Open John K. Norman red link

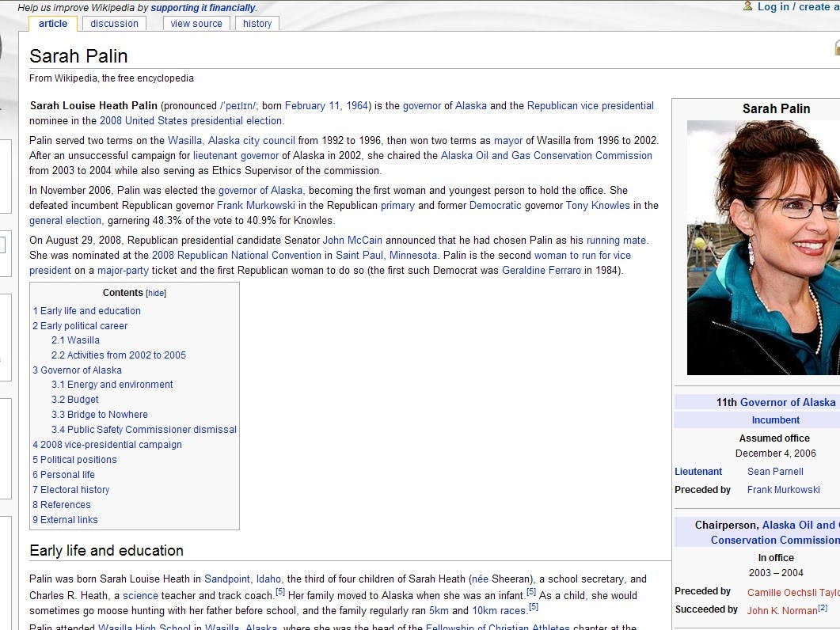tap(782, 611)
